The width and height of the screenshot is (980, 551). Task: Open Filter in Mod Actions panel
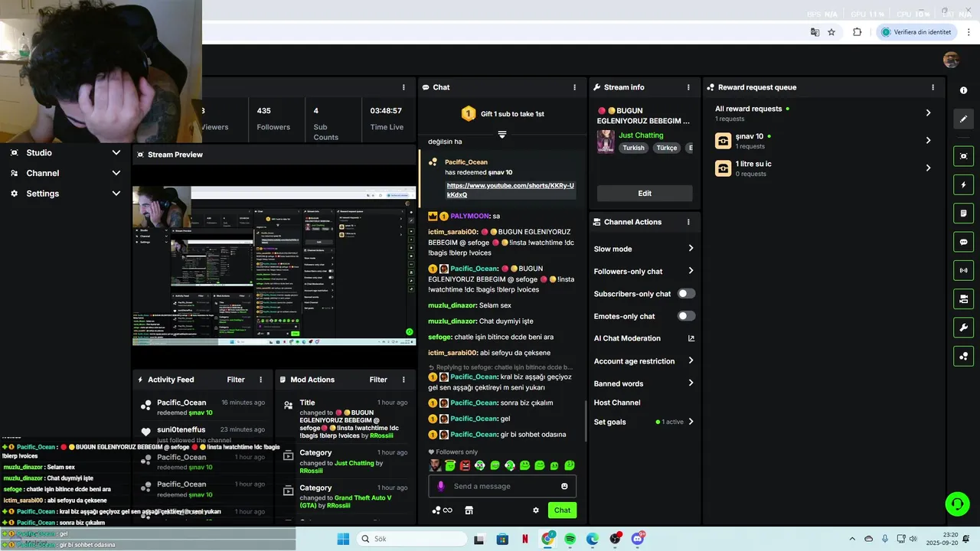[x=378, y=380]
